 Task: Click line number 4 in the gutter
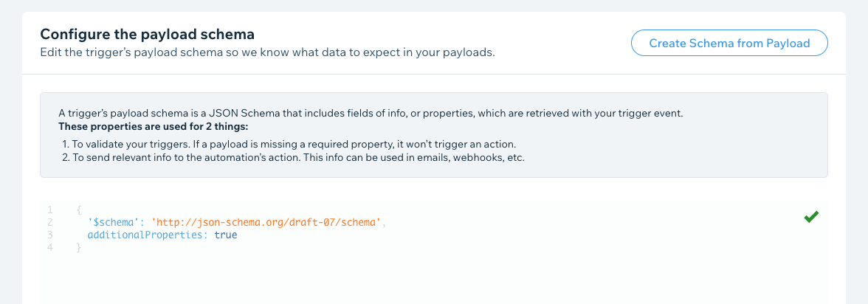pyautogui.click(x=50, y=247)
